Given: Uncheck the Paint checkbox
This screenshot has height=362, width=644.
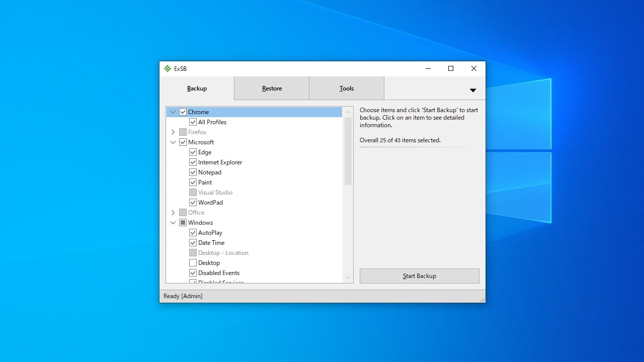Looking at the screenshot, I should tap(193, 183).
